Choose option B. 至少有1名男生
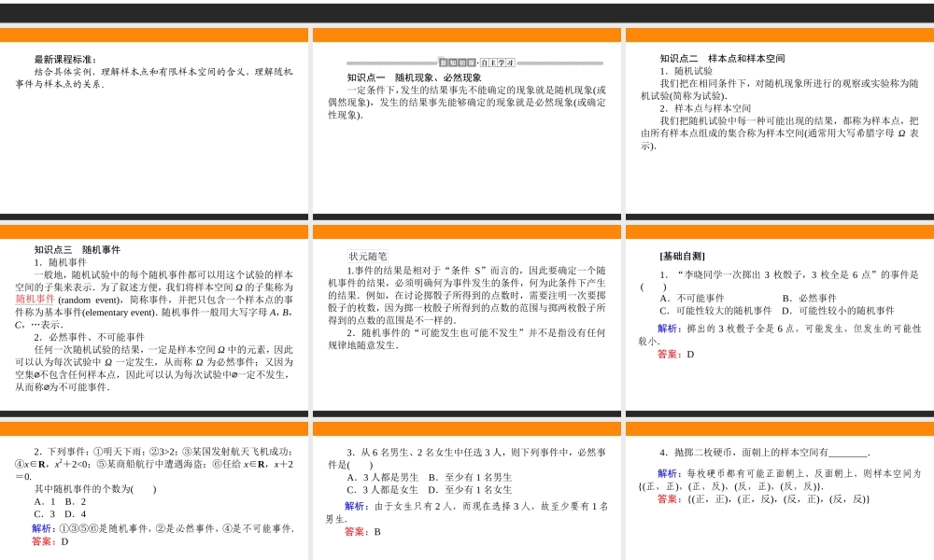 click(x=470, y=477)
